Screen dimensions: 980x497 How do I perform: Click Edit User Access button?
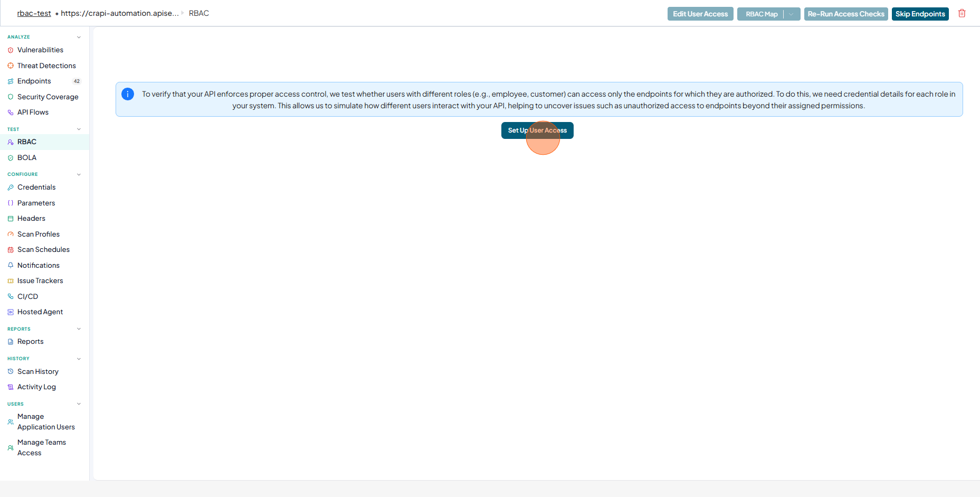tap(700, 14)
